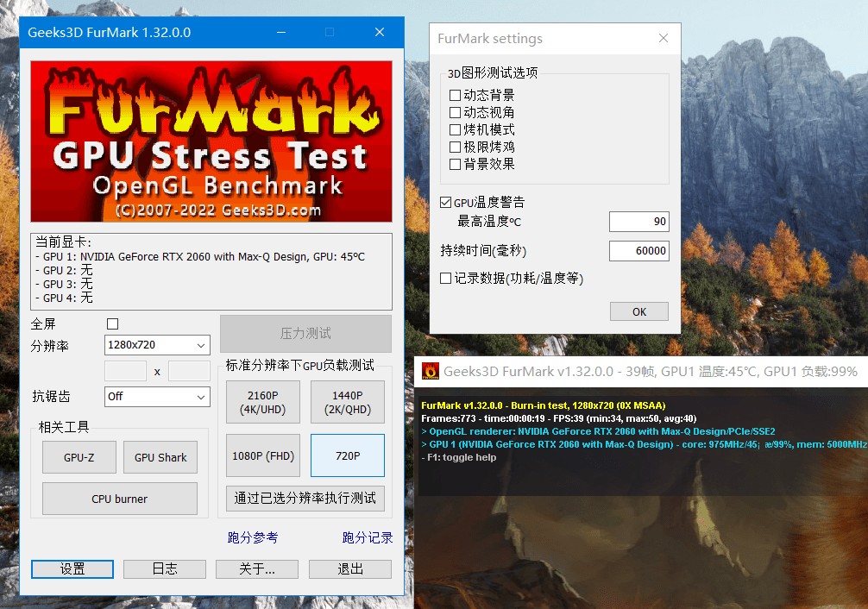Close the Geeks3D FurMark main window
Screen dimensions: 868x609
380,32
